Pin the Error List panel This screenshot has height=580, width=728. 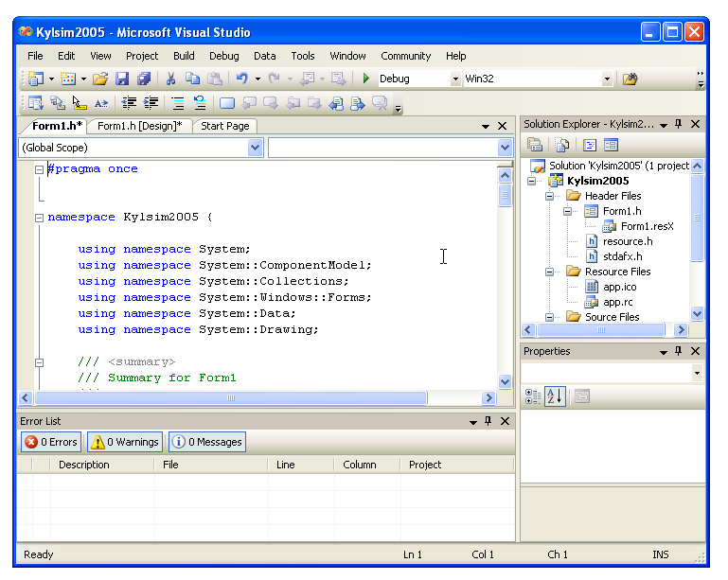tap(488, 421)
